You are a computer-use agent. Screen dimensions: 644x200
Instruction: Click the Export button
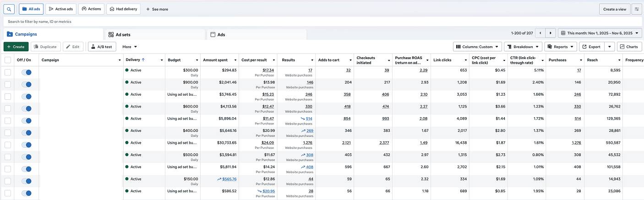(x=591, y=47)
